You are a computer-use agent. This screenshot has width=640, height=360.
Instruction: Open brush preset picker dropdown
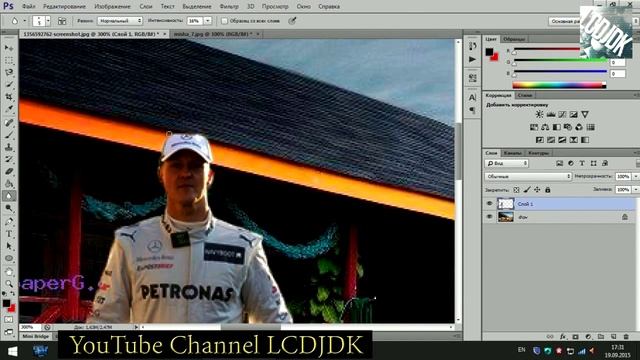48,21
